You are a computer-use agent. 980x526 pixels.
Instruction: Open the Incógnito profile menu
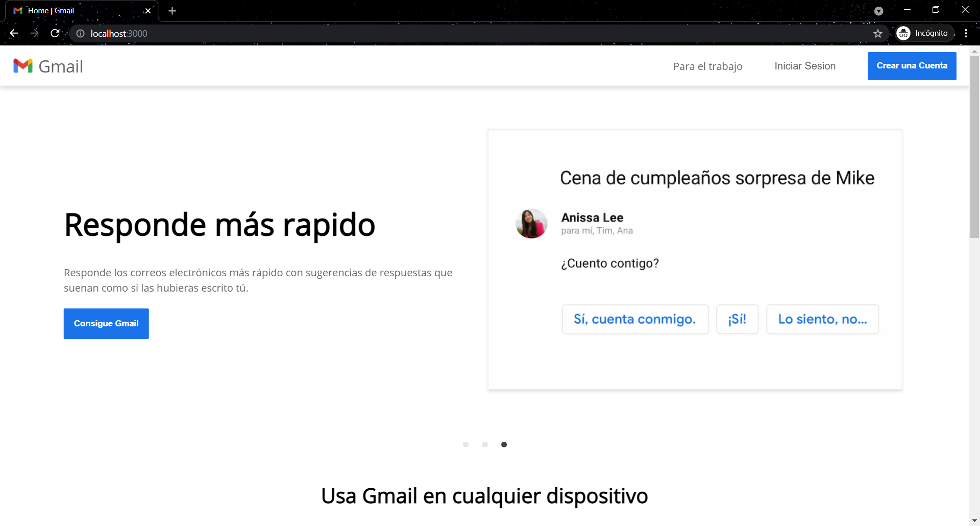click(x=924, y=33)
